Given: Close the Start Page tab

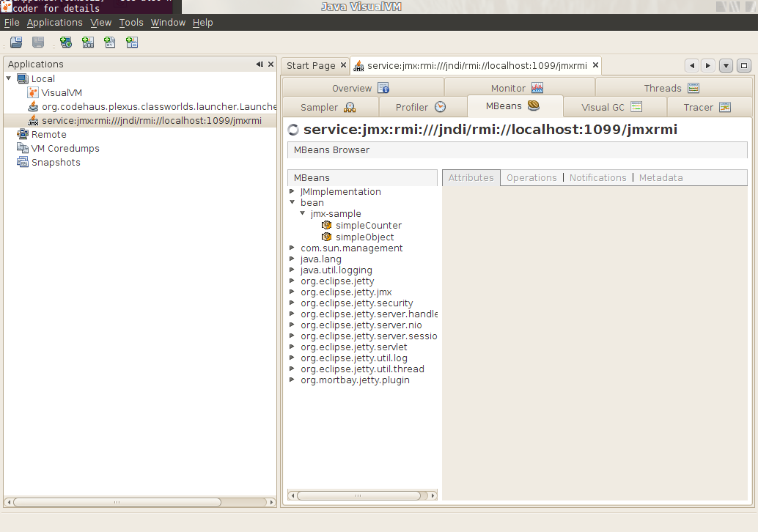Looking at the screenshot, I should pyautogui.click(x=343, y=65).
